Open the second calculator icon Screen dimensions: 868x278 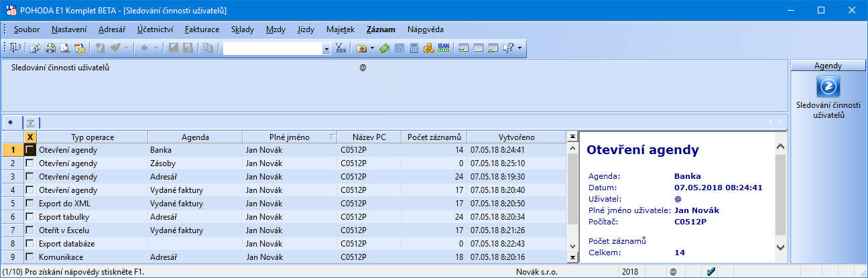coord(414,48)
